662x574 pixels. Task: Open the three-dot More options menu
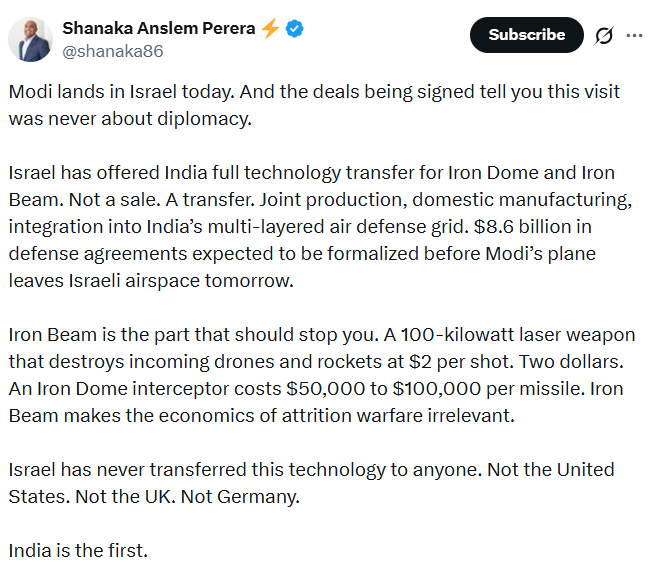[x=634, y=35]
